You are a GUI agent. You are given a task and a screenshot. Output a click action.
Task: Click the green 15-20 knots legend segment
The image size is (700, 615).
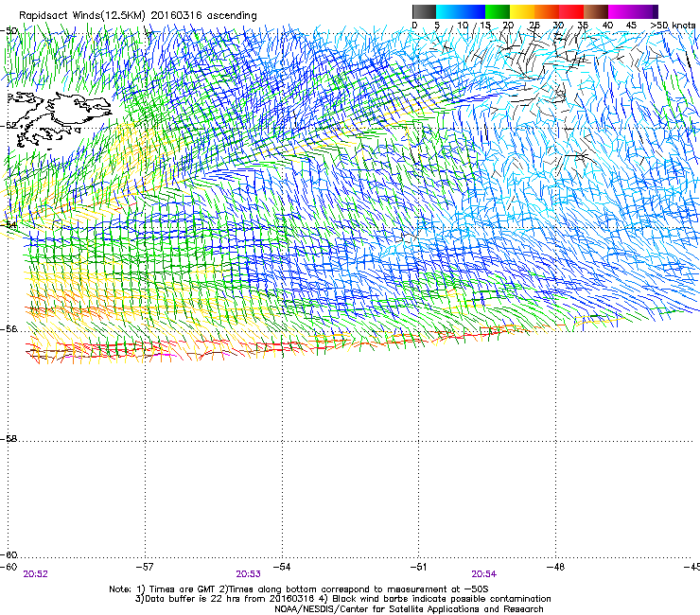[498, 11]
